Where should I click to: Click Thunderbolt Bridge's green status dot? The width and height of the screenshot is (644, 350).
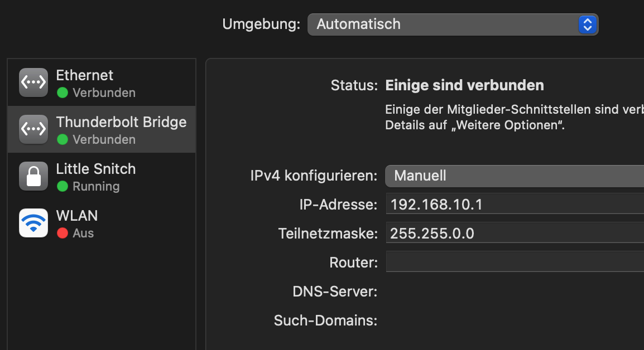pyautogui.click(x=63, y=139)
